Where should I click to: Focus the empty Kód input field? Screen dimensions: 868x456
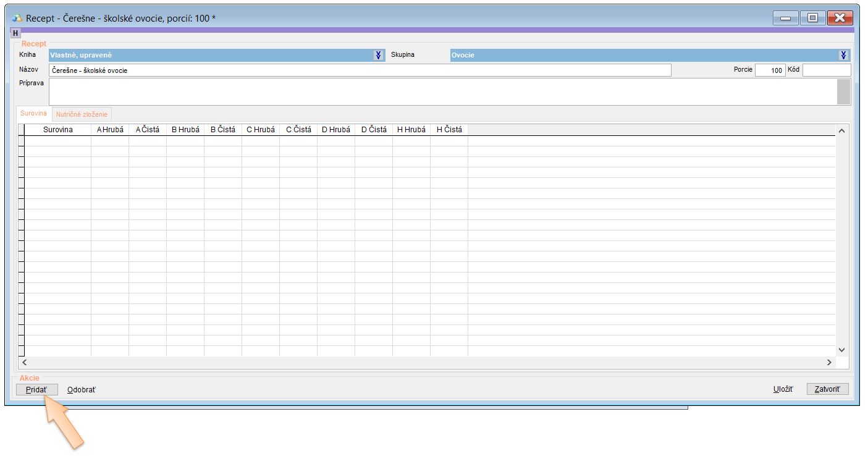coord(826,70)
